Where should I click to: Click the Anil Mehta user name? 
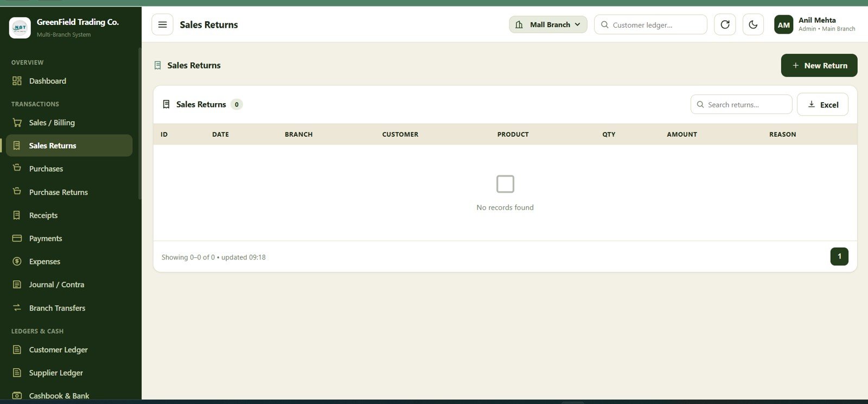tap(817, 20)
